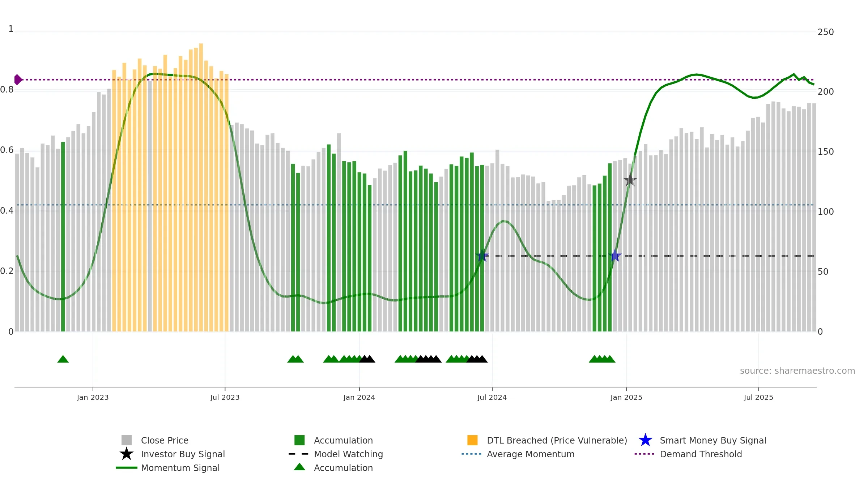Click the blue star icon in legend
868x488 pixels.
click(645, 440)
